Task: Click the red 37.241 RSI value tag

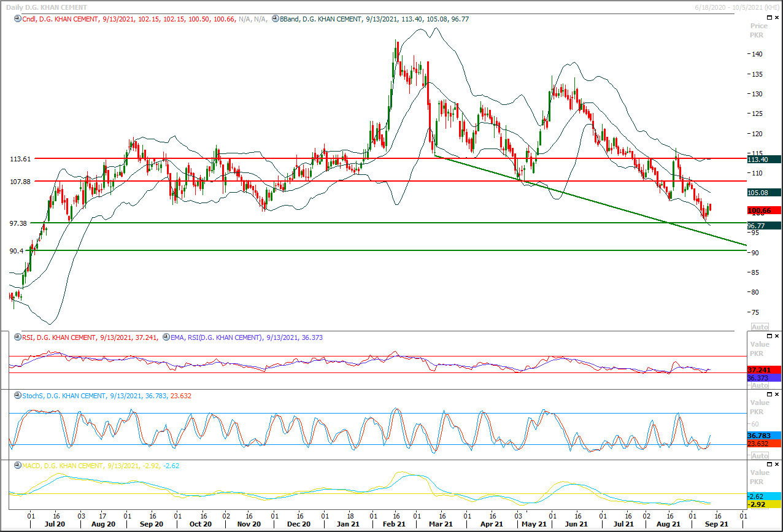Action: (764, 371)
